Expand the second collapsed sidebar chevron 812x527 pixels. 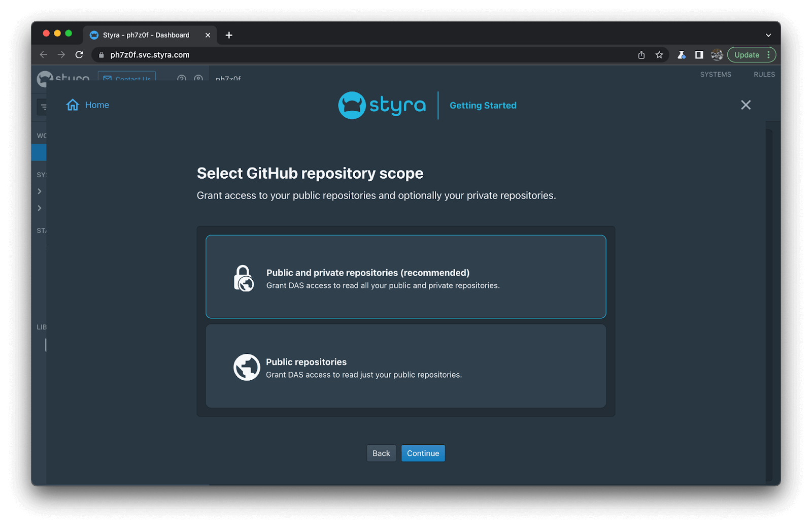tap(40, 208)
